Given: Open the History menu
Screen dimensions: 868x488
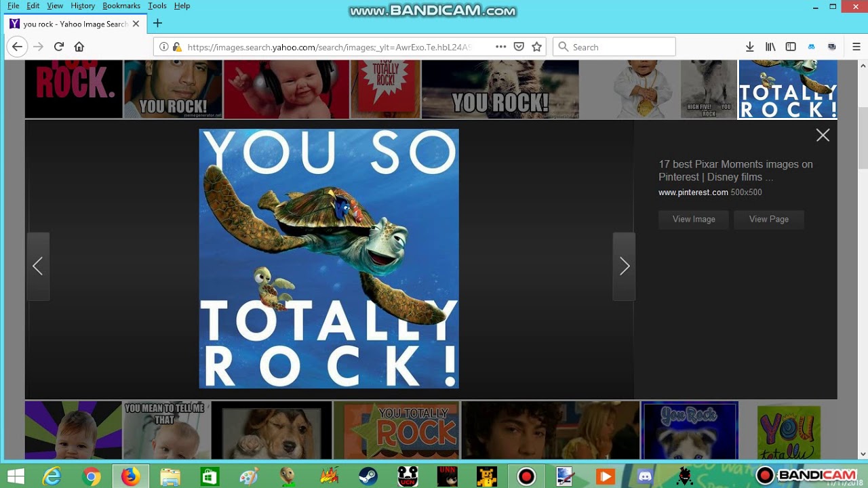Looking at the screenshot, I should [83, 5].
